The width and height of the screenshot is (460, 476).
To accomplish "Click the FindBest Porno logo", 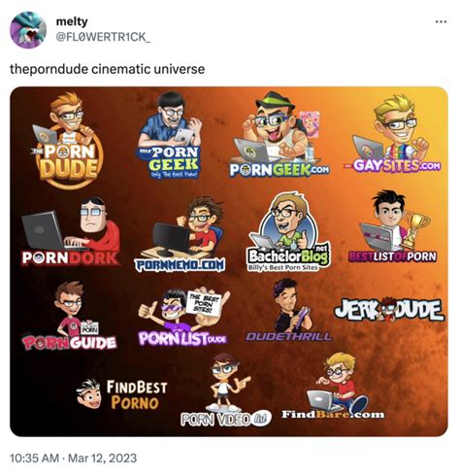I will click(x=122, y=393).
